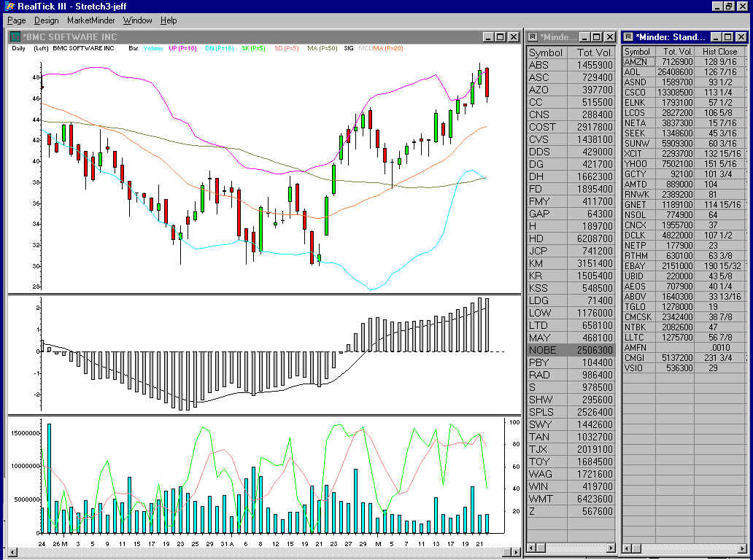The width and height of the screenshot is (753, 560).
Task: Select the COST symbol row
Action: point(571,127)
